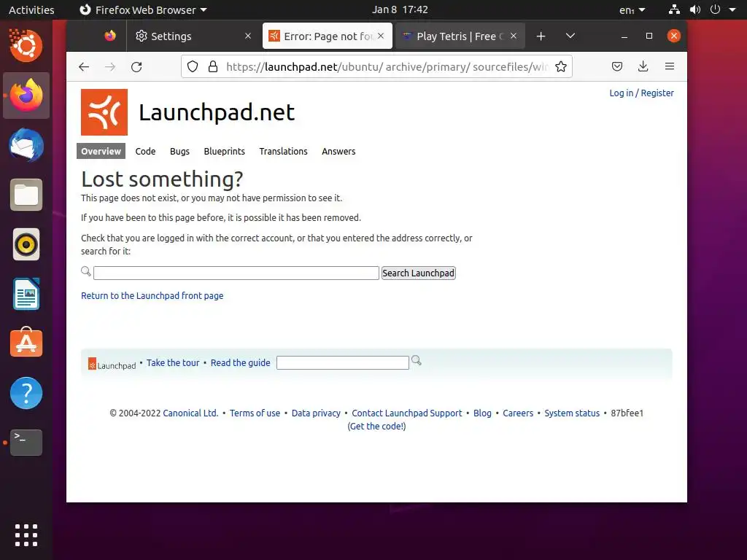747x560 pixels.
Task: Reload the current page
Action: click(136, 66)
